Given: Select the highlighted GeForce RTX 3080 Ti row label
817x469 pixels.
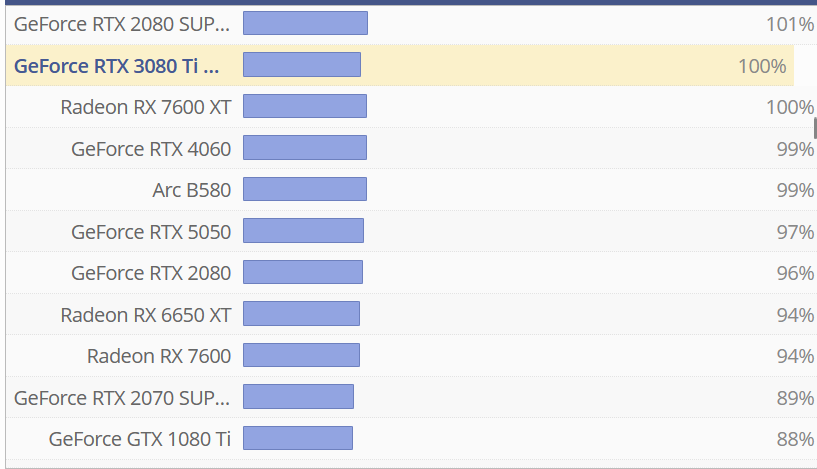Looking at the screenshot, I should pos(116,66).
